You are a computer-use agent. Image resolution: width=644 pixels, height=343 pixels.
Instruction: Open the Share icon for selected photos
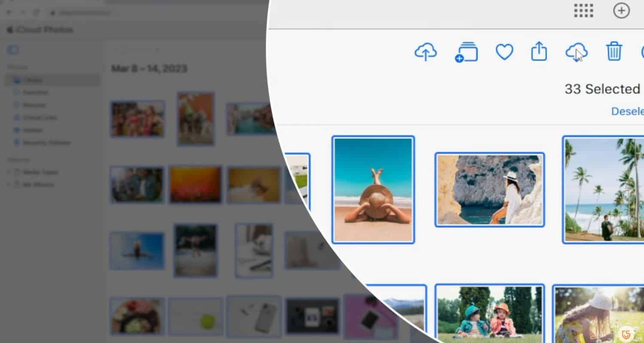(539, 52)
